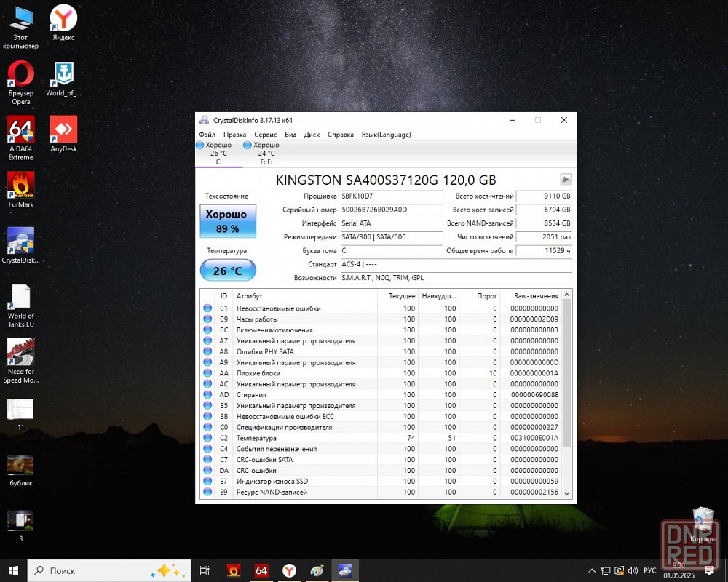Click status icon of C7 CRC-ошибки SATA
728x582 pixels.
tap(207, 460)
